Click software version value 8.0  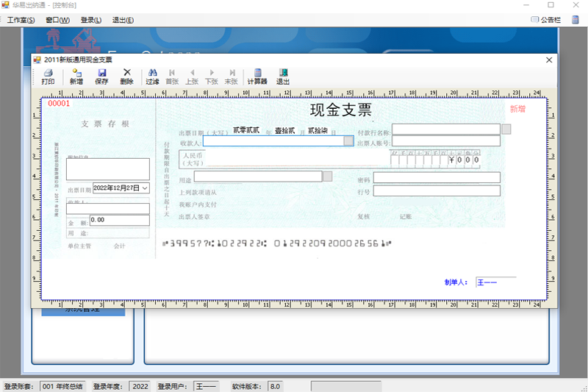coord(275,386)
